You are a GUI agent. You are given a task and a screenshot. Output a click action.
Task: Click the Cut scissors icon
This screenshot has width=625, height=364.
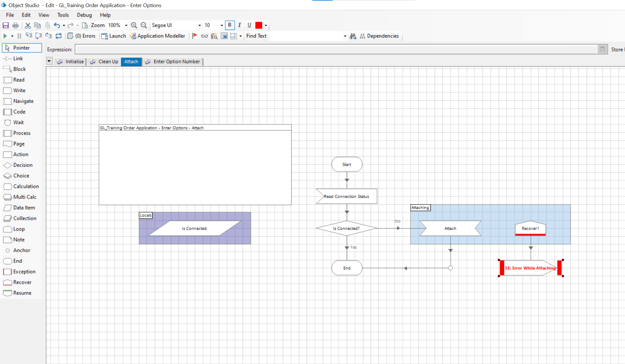(x=28, y=25)
